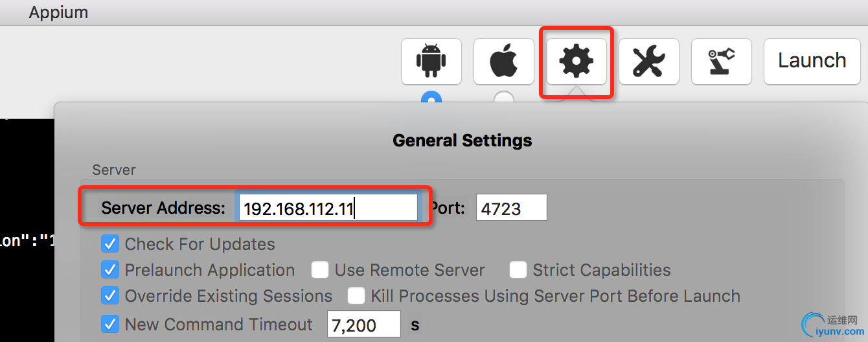Select the iOS radio button under Apple icon

[x=504, y=97]
